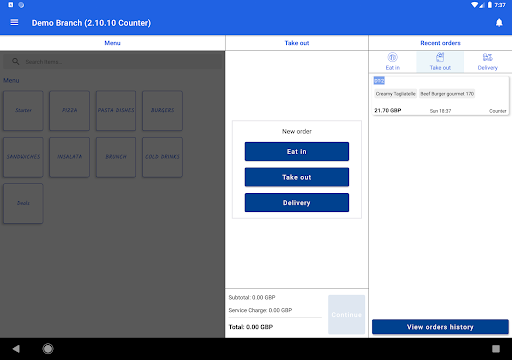This screenshot has width=512, height=360.
Task: Open the BURGERS menu category tile
Action: 162,110
